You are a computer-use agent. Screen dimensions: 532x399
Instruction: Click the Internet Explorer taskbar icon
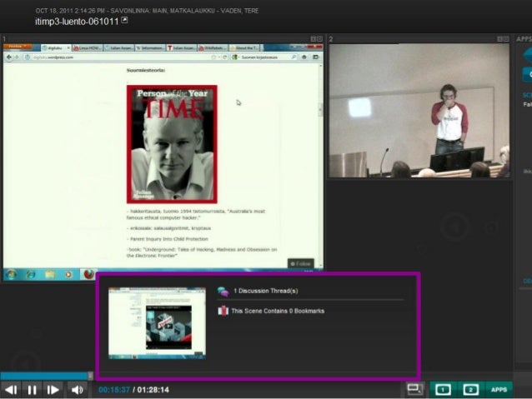(31, 275)
